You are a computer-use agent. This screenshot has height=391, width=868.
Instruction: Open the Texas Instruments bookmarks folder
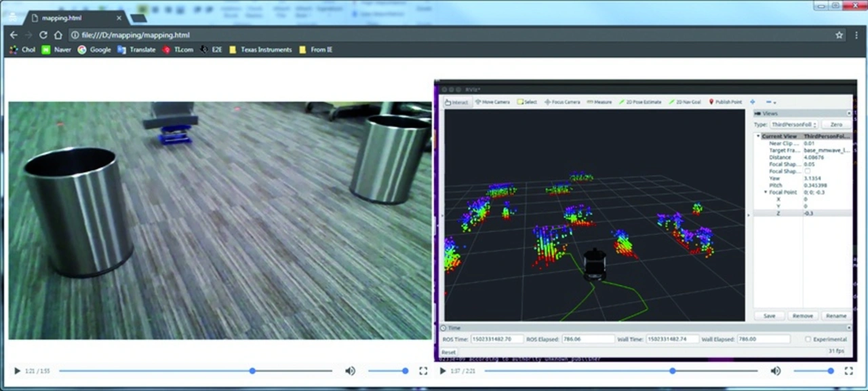tap(260, 50)
